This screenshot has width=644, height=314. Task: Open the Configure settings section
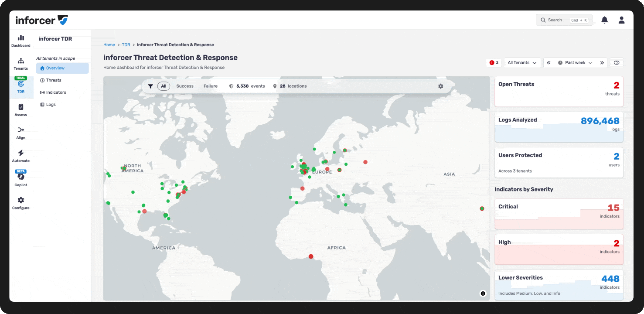point(21,203)
